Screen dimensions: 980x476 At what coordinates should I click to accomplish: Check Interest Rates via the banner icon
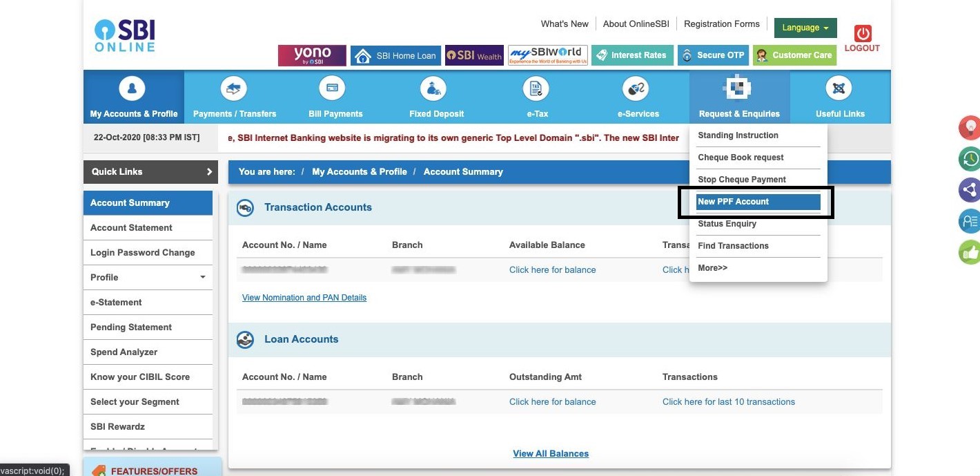tap(632, 55)
